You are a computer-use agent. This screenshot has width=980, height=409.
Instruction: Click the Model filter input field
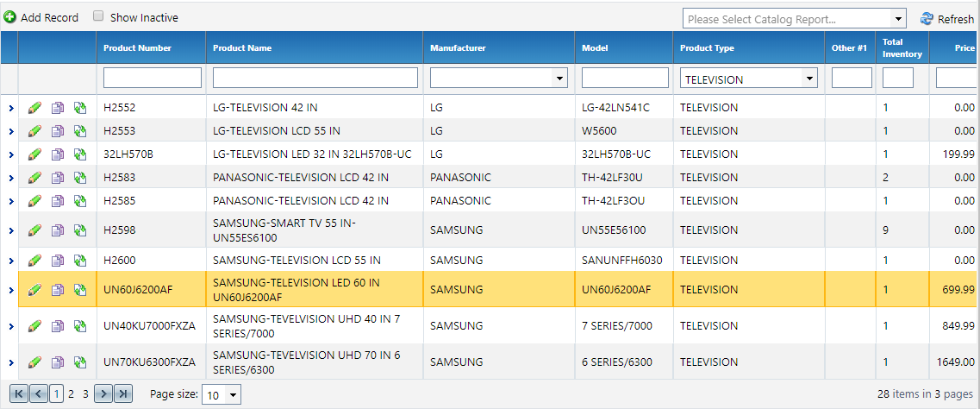pyautogui.click(x=625, y=78)
